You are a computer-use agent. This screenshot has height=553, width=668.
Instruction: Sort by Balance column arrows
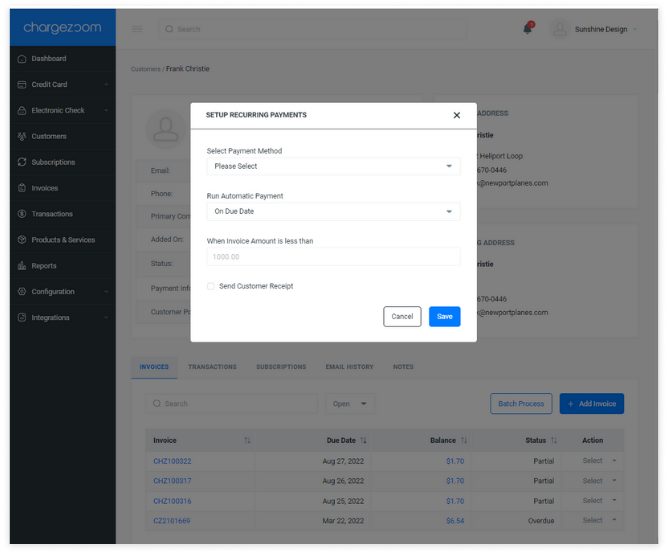coord(464,441)
